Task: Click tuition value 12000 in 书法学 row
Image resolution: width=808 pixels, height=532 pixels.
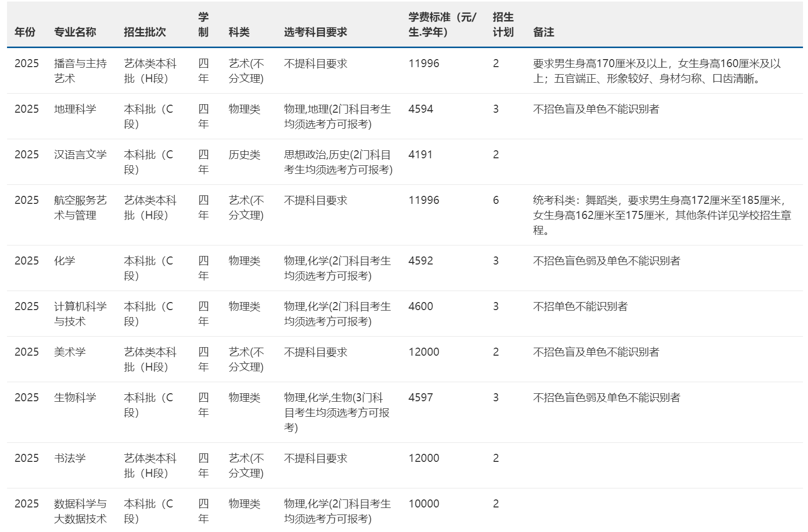Action: 424,458
